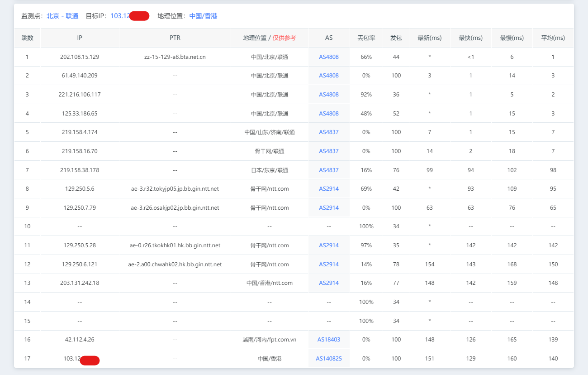Open the AS18403 link
This screenshot has height=375, width=588.
(329, 340)
